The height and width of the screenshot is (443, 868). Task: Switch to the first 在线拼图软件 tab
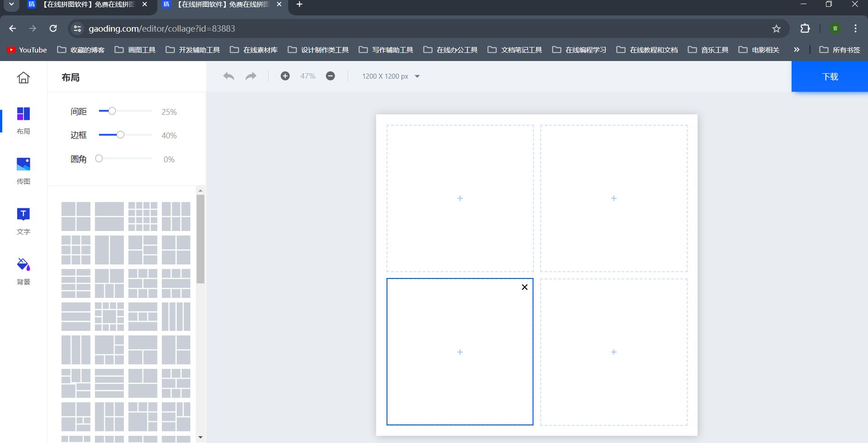point(88,5)
